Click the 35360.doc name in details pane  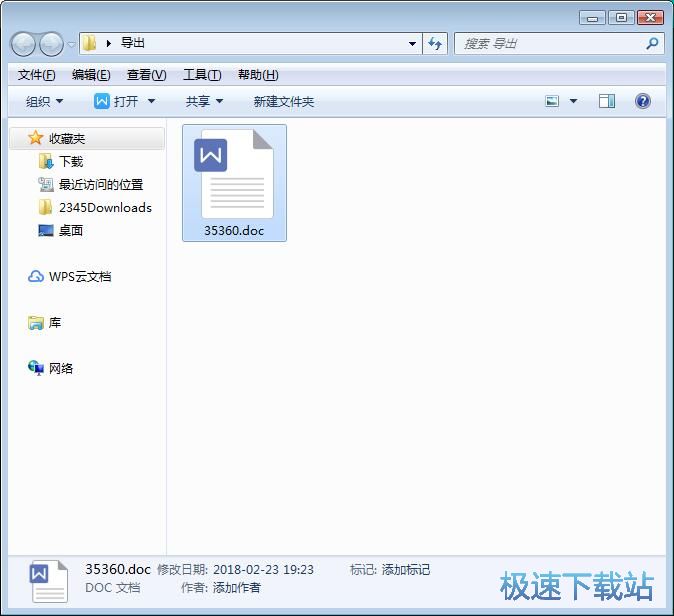pos(118,569)
